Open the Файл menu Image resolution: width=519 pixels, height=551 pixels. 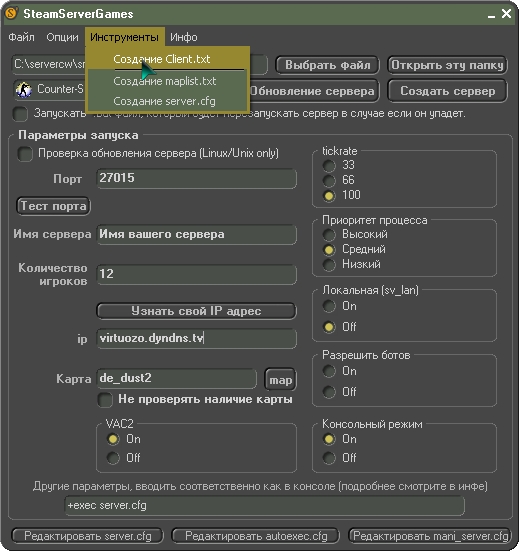click(21, 37)
